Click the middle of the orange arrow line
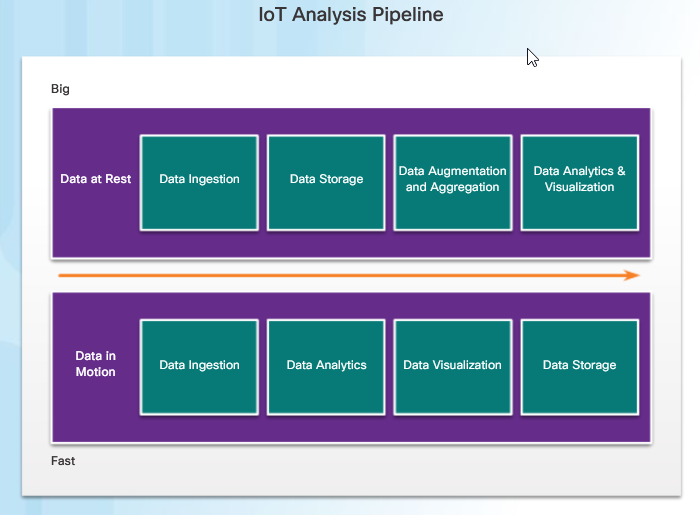Screen dimensions: 700x515 [x=349, y=275]
